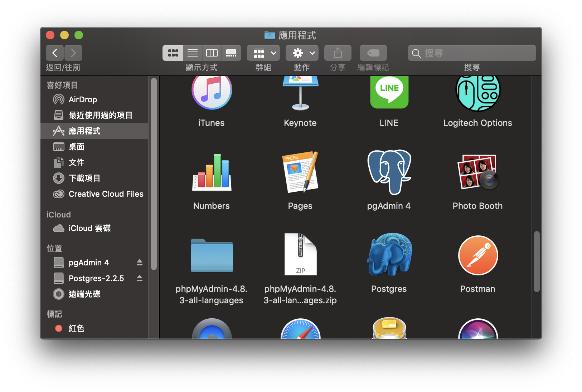
Task: Open the action gear menu
Action: tap(302, 53)
